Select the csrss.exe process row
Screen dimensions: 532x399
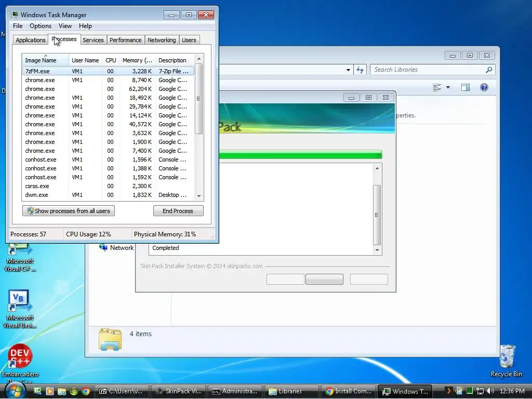[108, 186]
